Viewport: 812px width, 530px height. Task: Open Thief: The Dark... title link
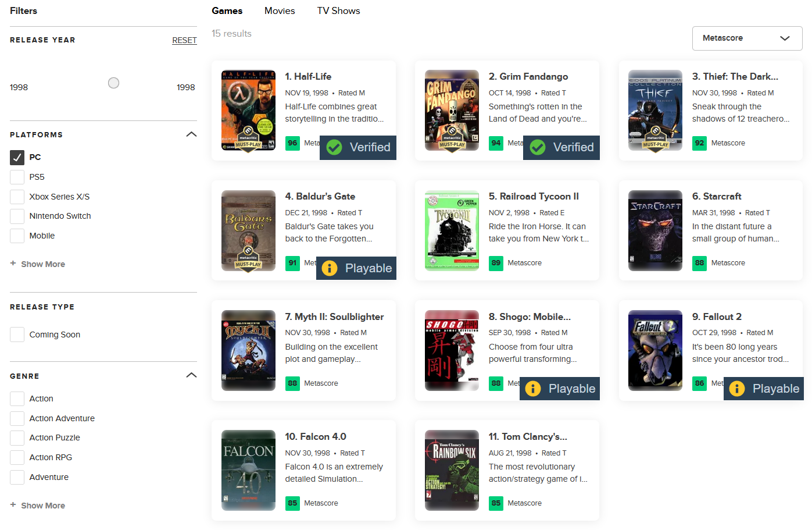click(735, 76)
